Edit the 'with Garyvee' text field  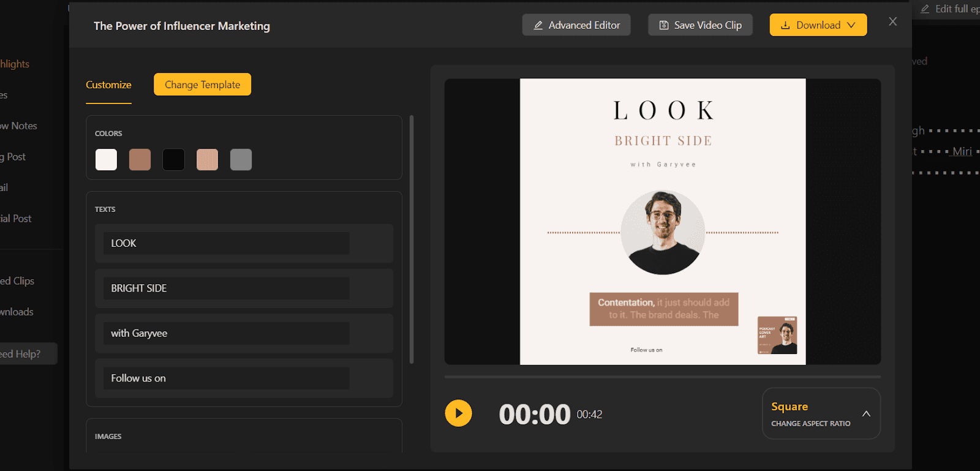click(x=227, y=333)
